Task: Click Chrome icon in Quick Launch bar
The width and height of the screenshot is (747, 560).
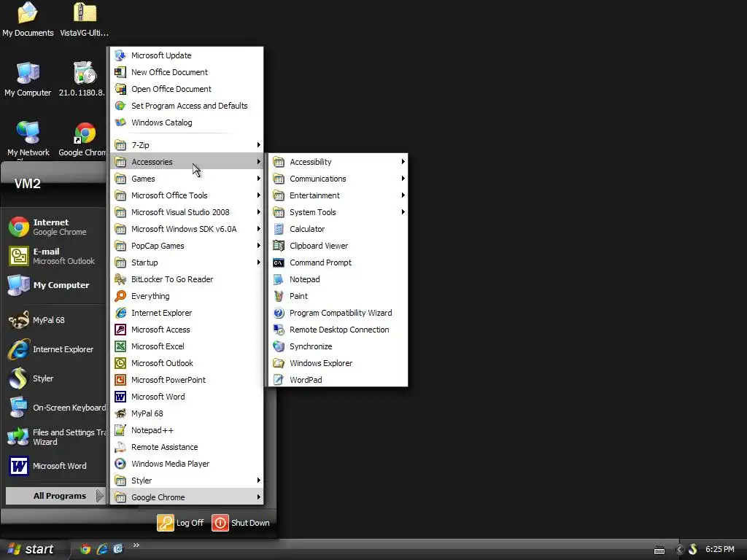Action: (85, 549)
